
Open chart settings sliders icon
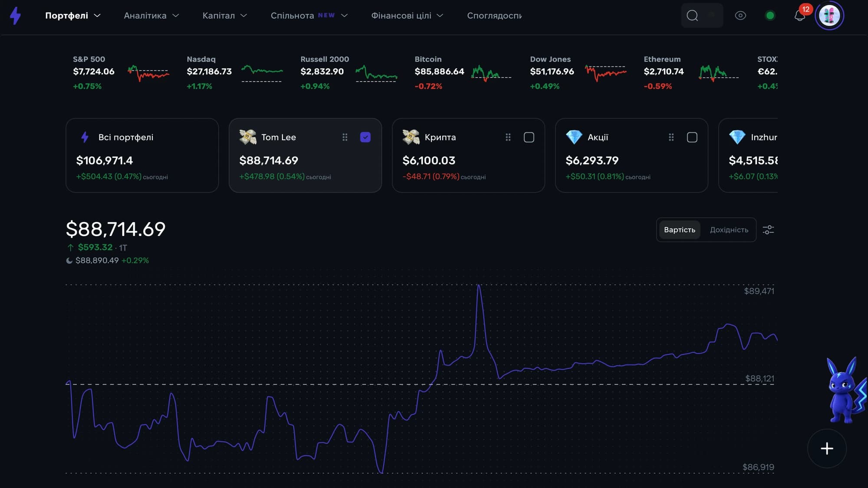(768, 230)
